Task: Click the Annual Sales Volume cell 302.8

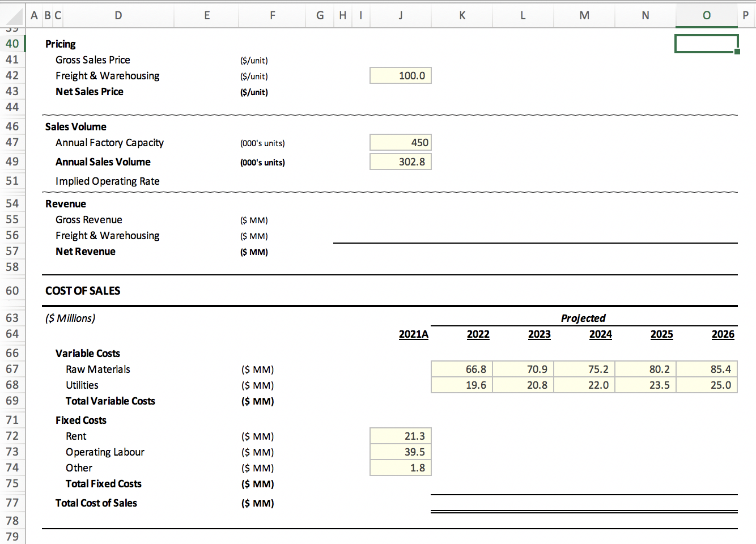Action: click(400, 161)
